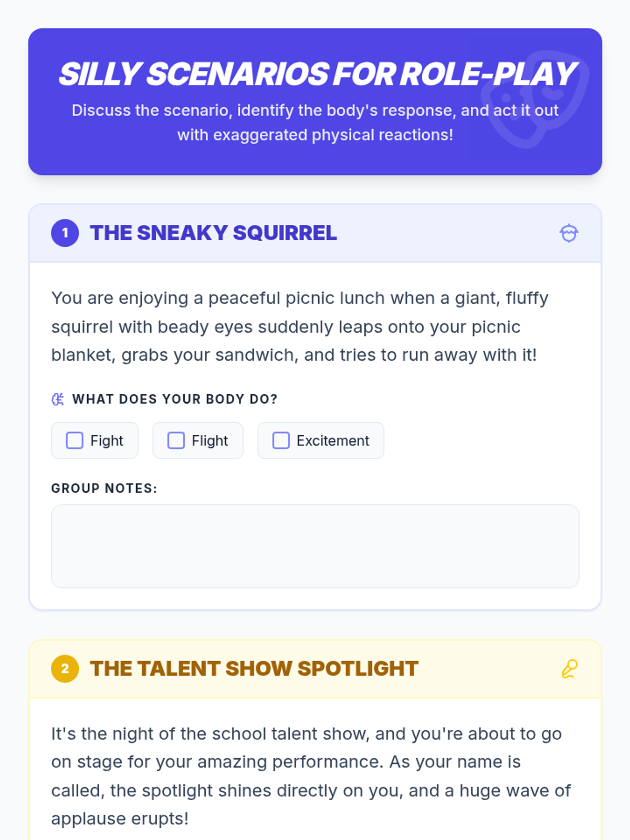Viewport: 630px width, 840px height.
Task: Click the What Does Your Body Do label
Action: 175,400
